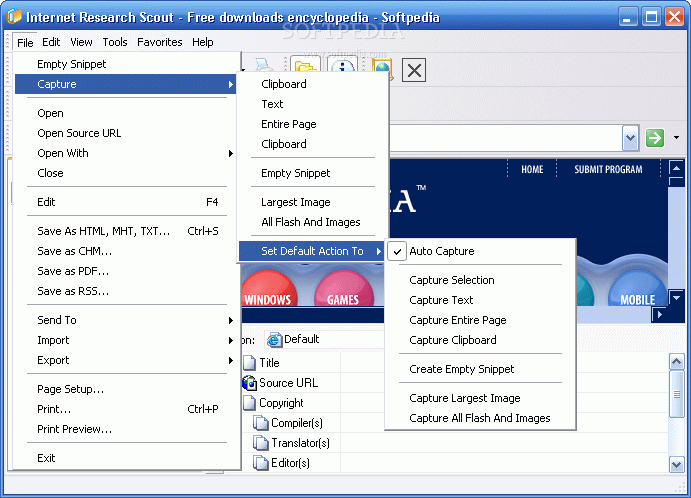Click the app icon in title bar
This screenshot has width=691, height=498.
coord(14,16)
